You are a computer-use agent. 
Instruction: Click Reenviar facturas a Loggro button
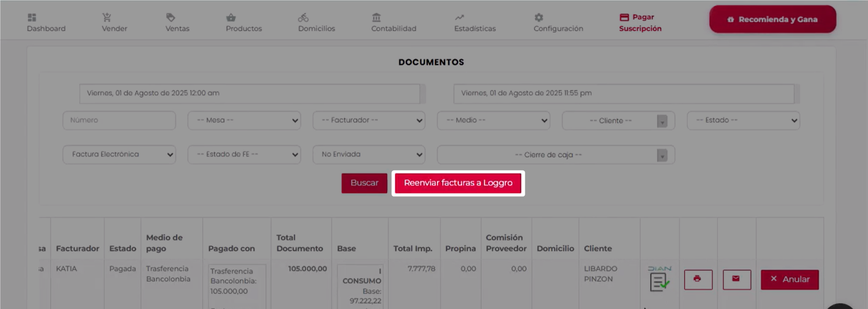click(458, 183)
